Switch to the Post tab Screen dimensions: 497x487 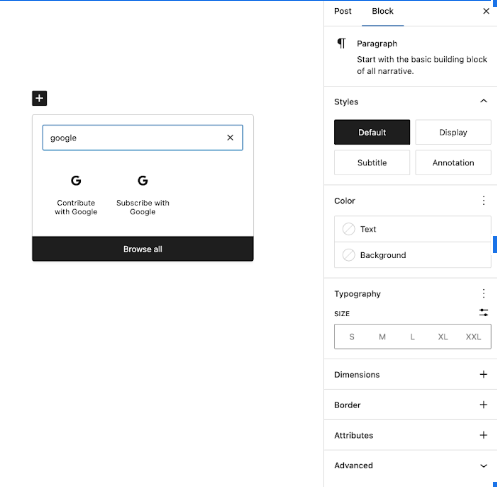[x=343, y=11]
